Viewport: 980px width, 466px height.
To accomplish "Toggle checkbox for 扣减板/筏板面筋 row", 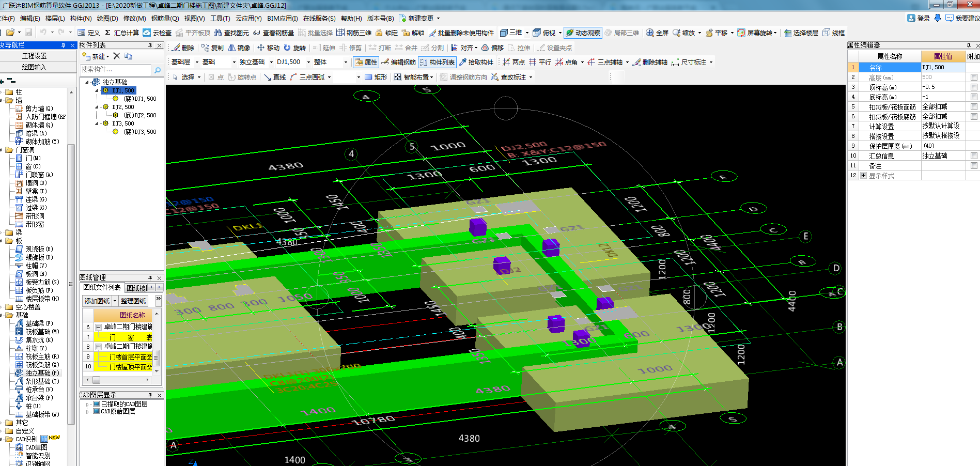I will click(x=974, y=106).
